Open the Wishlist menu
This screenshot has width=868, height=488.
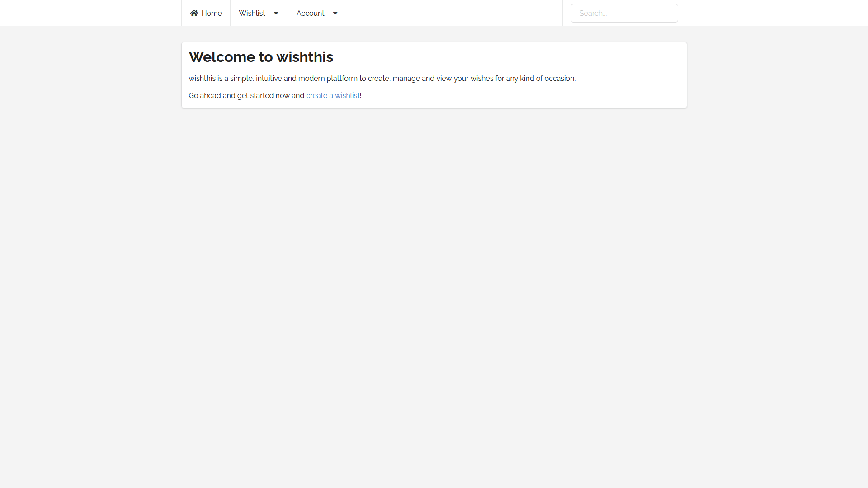click(259, 13)
